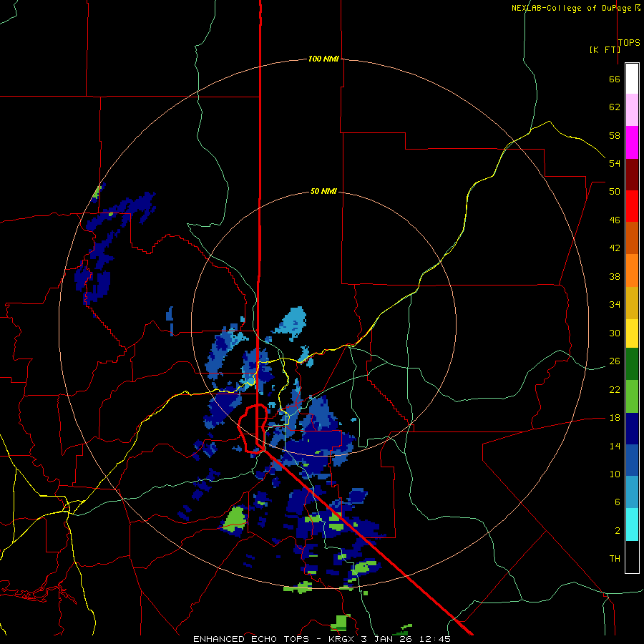Click the light pink 62 kft swatch
Screen dimensions: 644x644
click(632, 110)
